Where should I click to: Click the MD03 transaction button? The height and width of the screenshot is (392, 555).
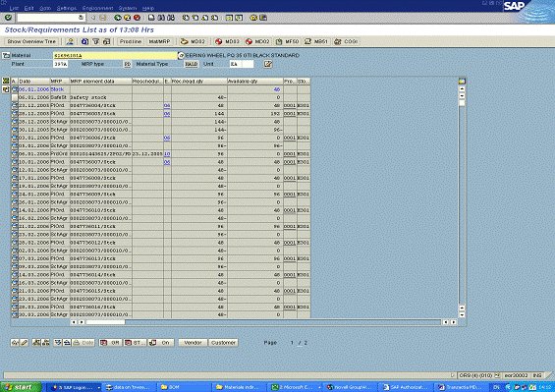228,42
